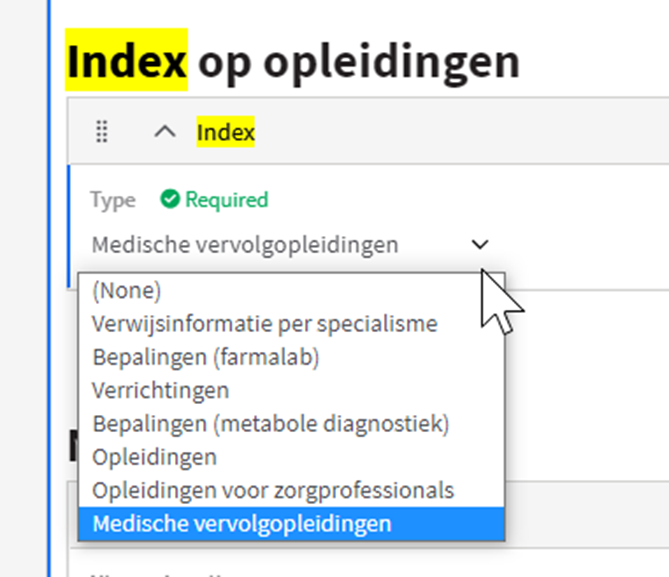Screen dimensions: 669x577
Task: Click empty area of Index block header bar
Action: coord(450,131)
